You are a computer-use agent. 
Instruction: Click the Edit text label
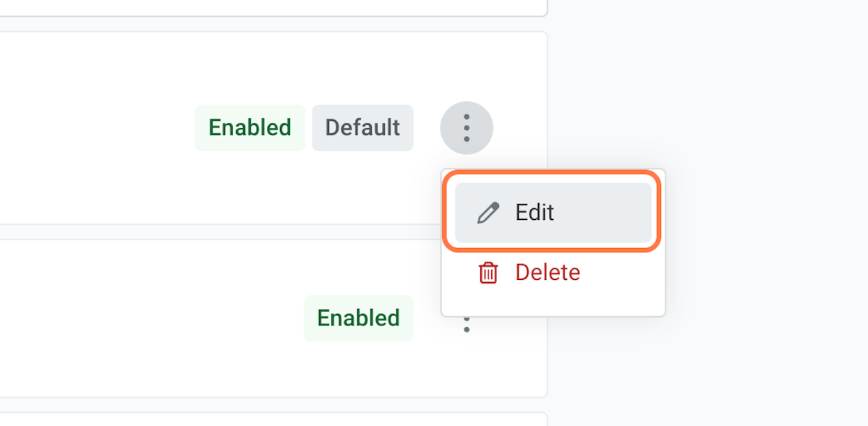(x=535, y=213)
